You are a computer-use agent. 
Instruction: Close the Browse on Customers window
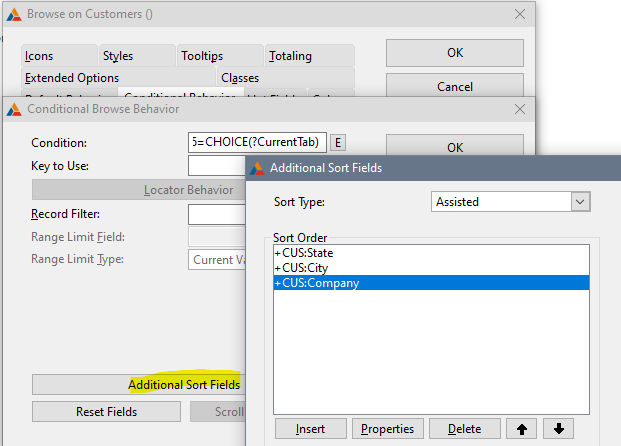tap(519, 14)
